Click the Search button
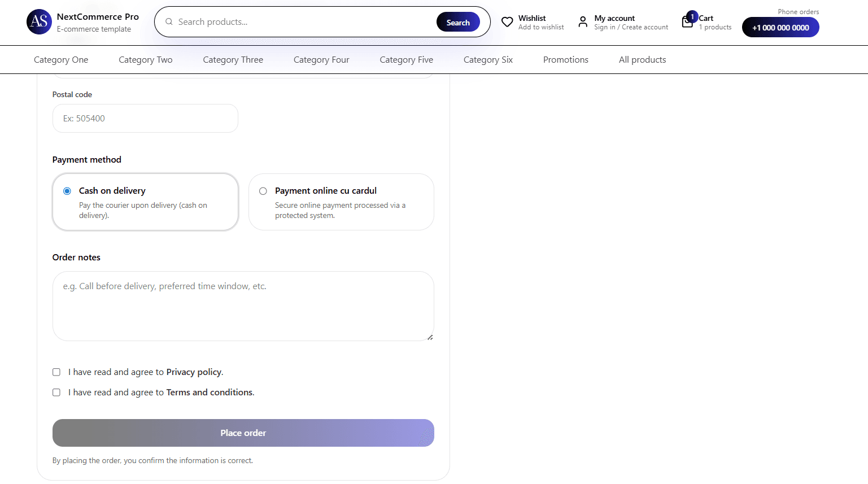This screenshot has height=484, width=868. click(458, 21)
